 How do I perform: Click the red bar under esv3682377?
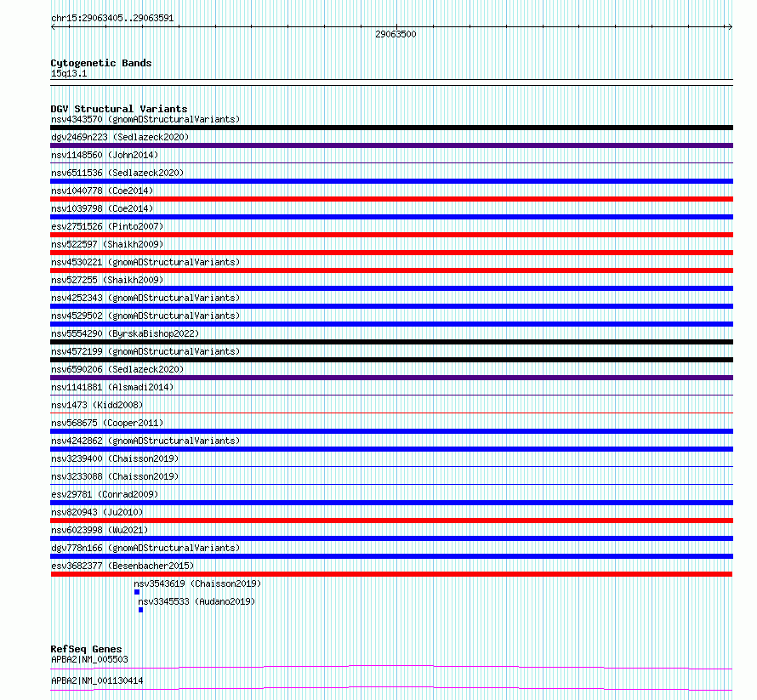(x=391, y=574)
